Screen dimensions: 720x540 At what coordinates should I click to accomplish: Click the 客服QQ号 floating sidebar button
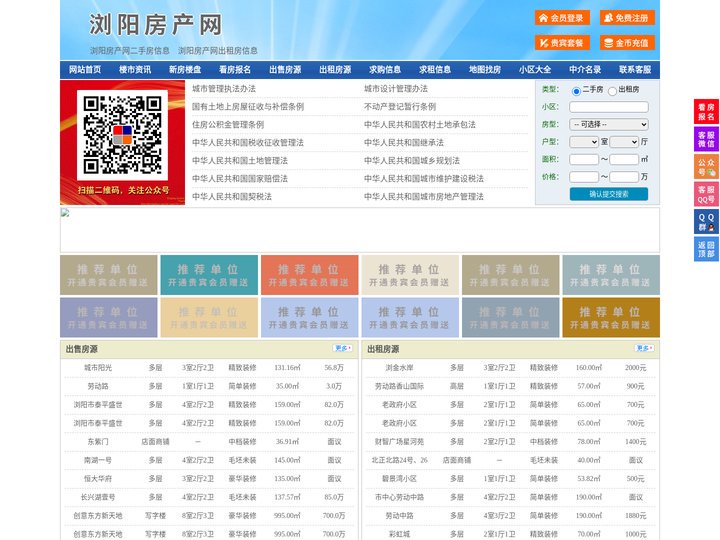706,194
